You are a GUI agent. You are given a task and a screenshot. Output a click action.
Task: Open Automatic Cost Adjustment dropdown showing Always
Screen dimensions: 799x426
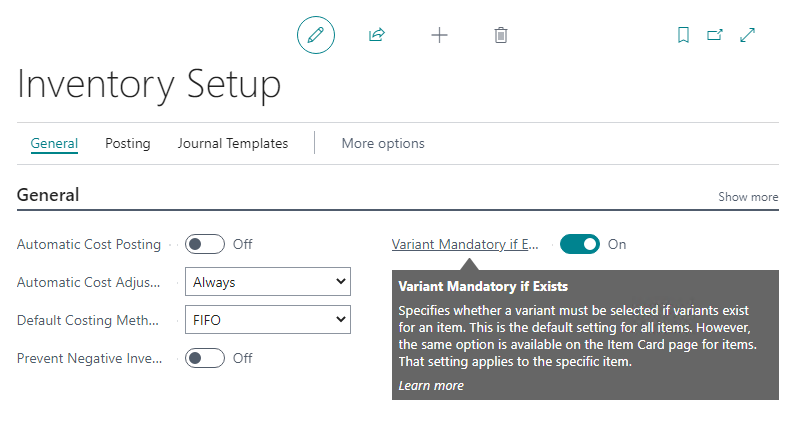pyautogui.click(x=268, y=281)
